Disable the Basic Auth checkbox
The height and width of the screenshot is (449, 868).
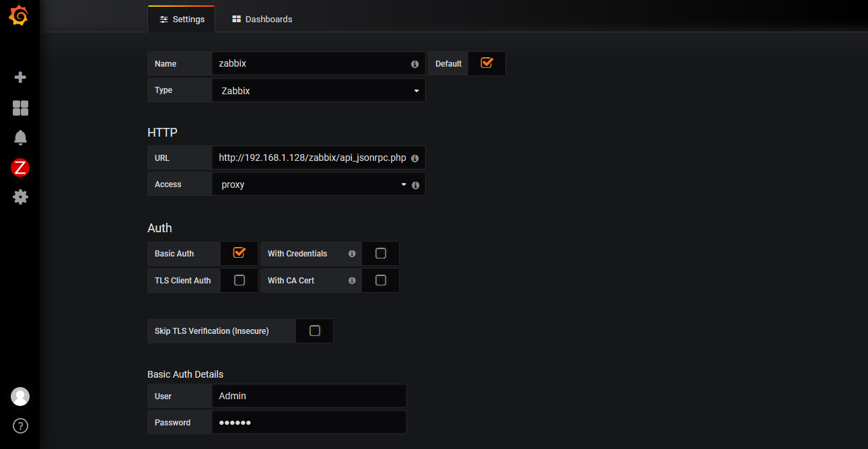(x=239, y=253)
